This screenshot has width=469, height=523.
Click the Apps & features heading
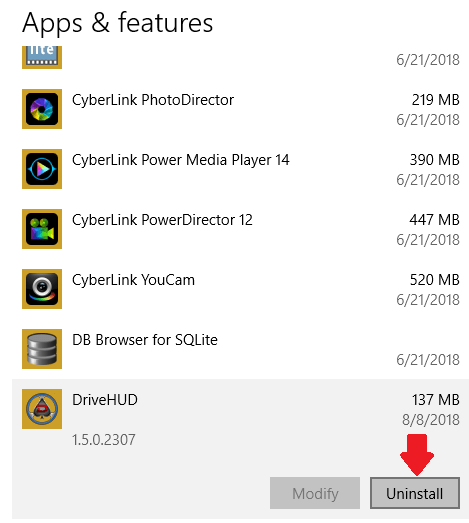click(117, 23)
